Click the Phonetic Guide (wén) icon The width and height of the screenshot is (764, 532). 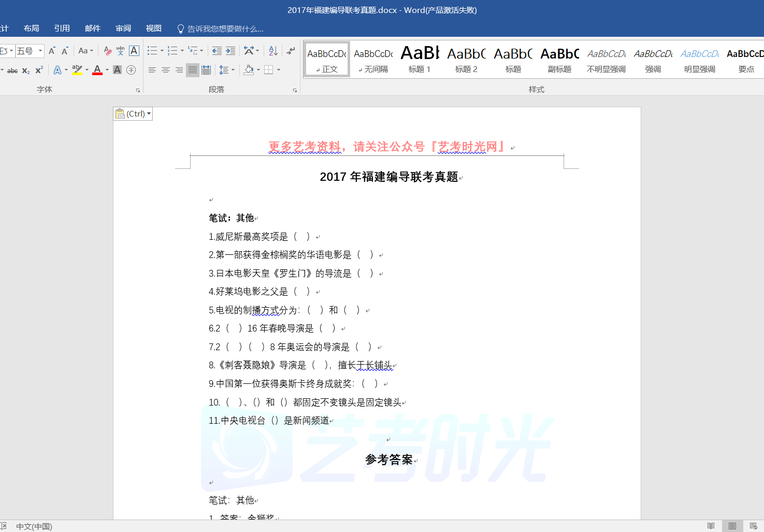(120, 51)
